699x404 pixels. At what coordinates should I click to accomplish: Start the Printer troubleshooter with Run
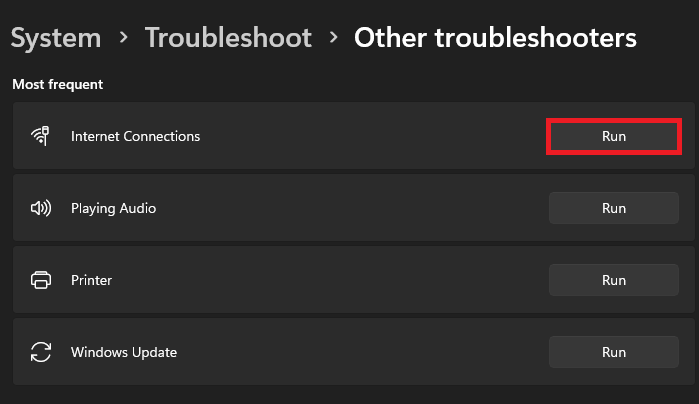point(613,280)
